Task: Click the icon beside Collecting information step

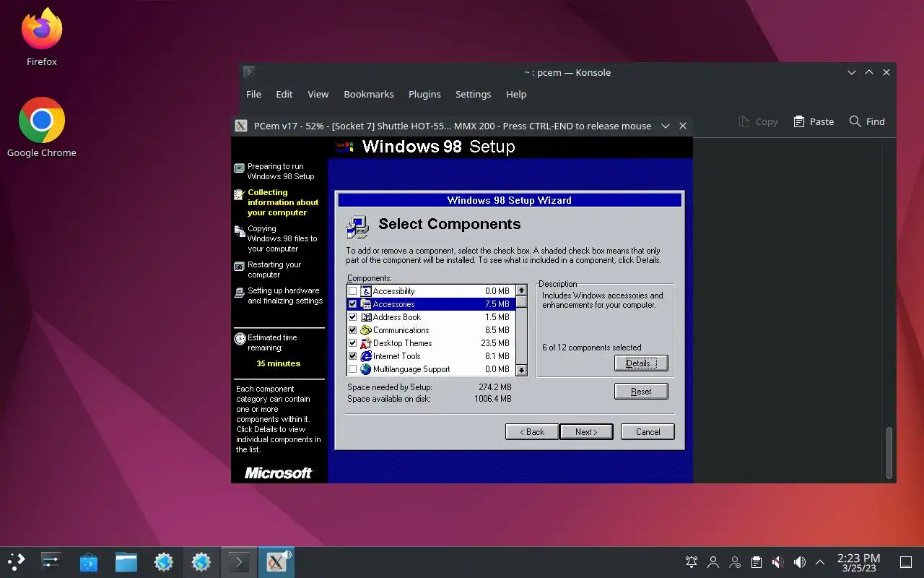Action: pyautogui.click(x=240, y=194)
